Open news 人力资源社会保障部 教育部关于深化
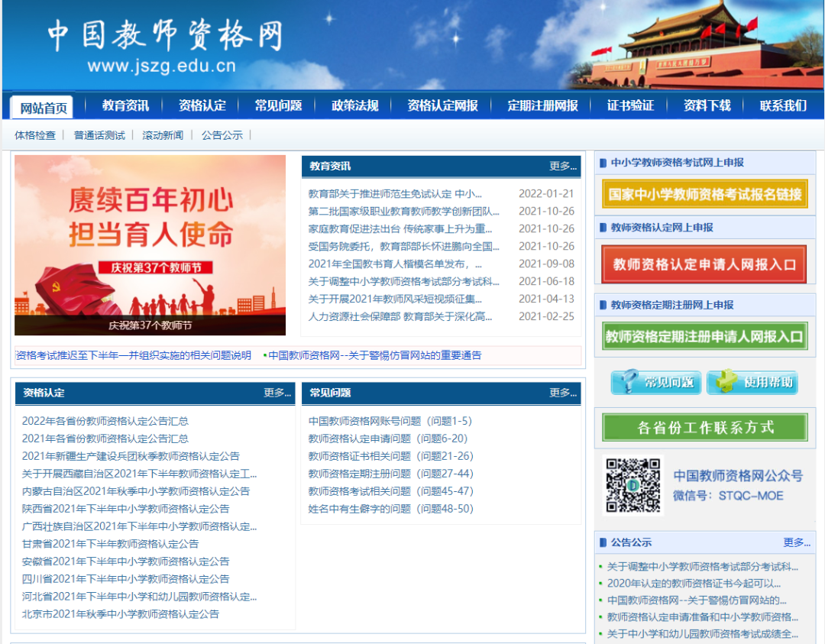825x644 pixels. click(x=400, y=316)
